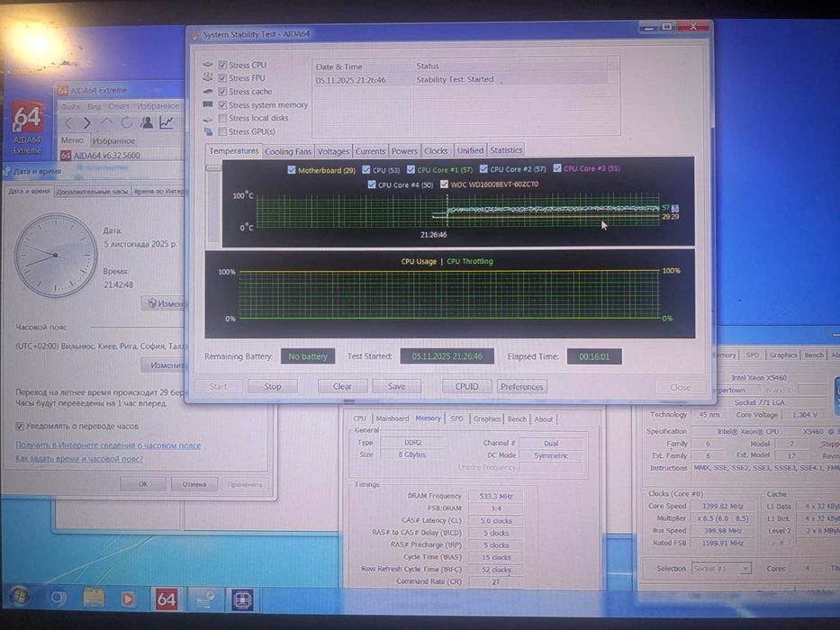Switch to the Cooling Fans tab

point(288,151)
